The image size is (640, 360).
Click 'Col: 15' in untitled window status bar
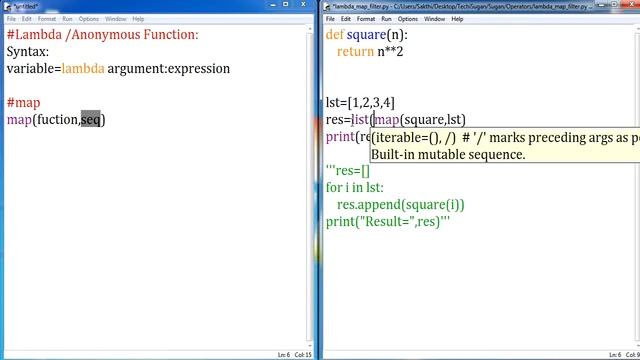pyautogui.click(x=303, y=355)
